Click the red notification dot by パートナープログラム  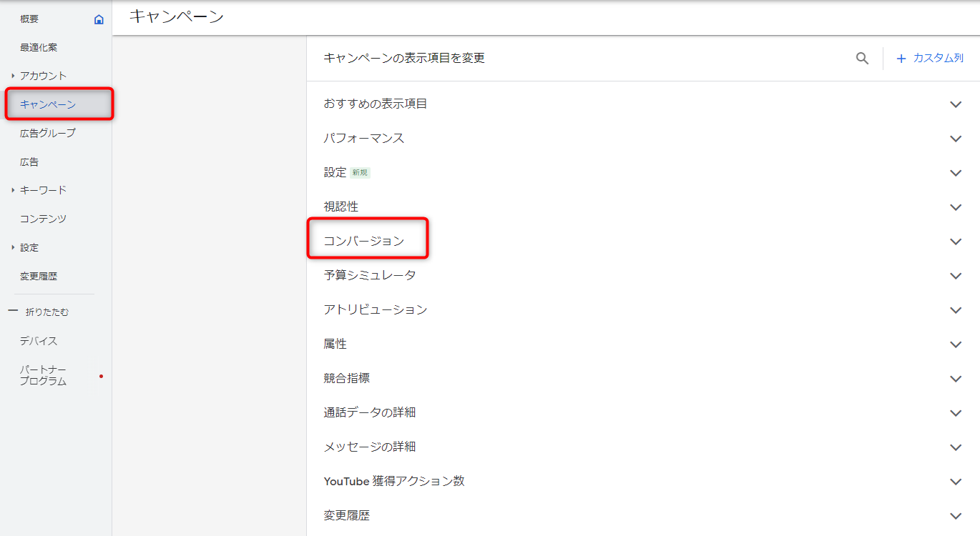click(101, 376)
